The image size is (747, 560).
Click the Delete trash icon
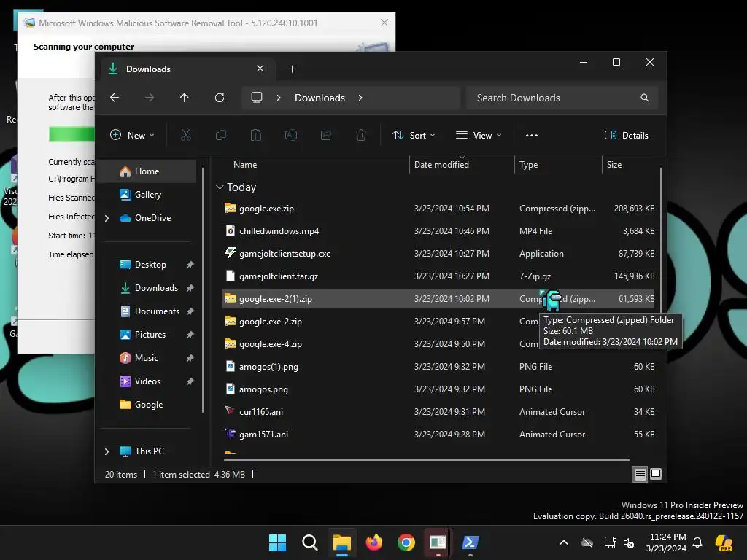coord(361,135)
